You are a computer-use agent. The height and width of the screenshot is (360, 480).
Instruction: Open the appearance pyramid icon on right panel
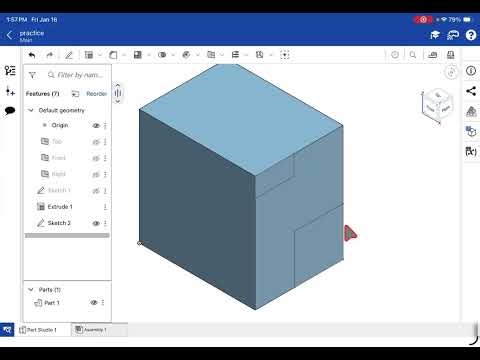[x=471, y=111]
